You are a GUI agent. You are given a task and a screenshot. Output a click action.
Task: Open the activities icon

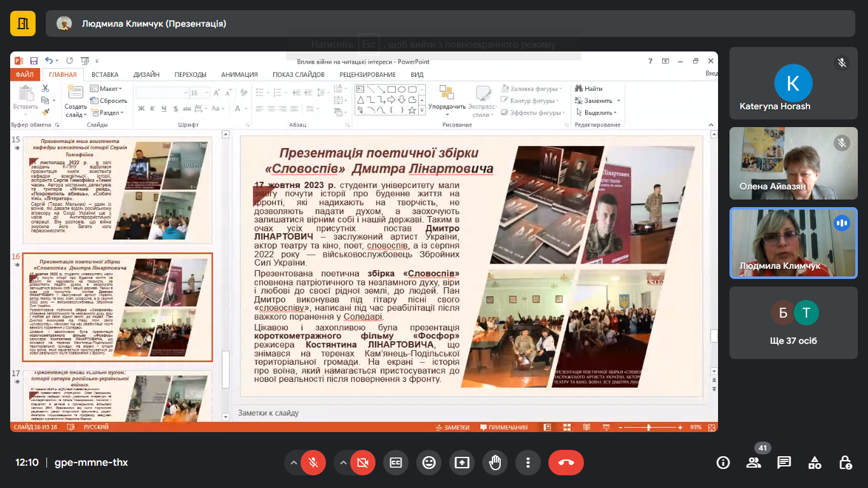coord(815,463)
